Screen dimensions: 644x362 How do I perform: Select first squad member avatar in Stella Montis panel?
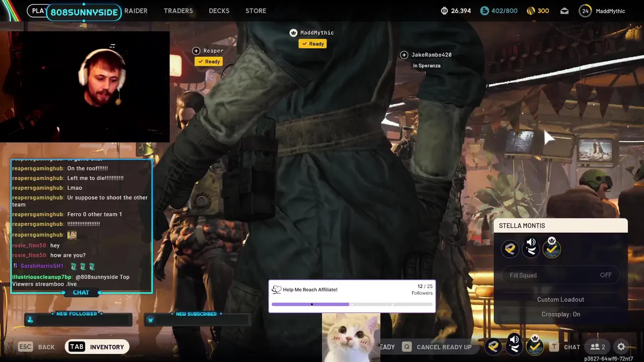pyautogui.click(x=510, y=248)
